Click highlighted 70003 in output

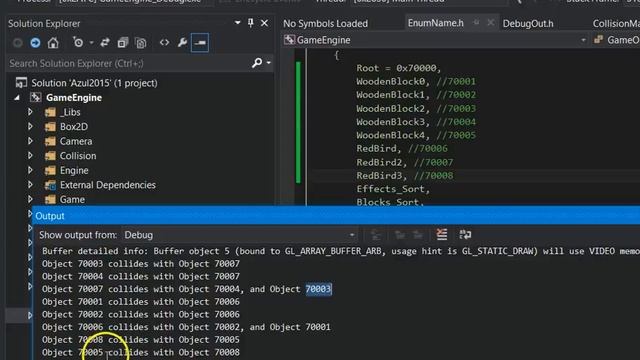coord(318,289)
